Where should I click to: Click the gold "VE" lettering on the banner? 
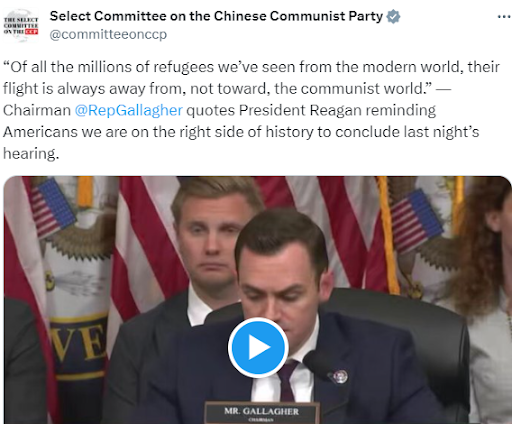click(x=78, y=342)
